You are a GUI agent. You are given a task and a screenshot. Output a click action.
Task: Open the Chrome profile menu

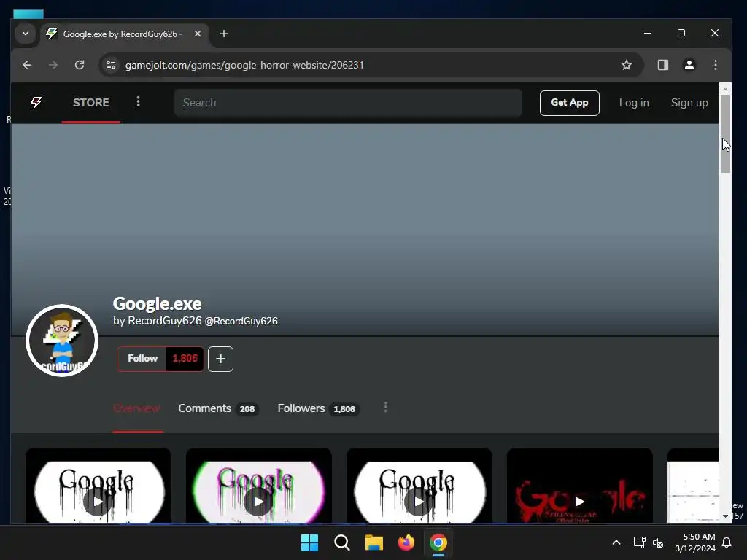click(x=689, y=65)
